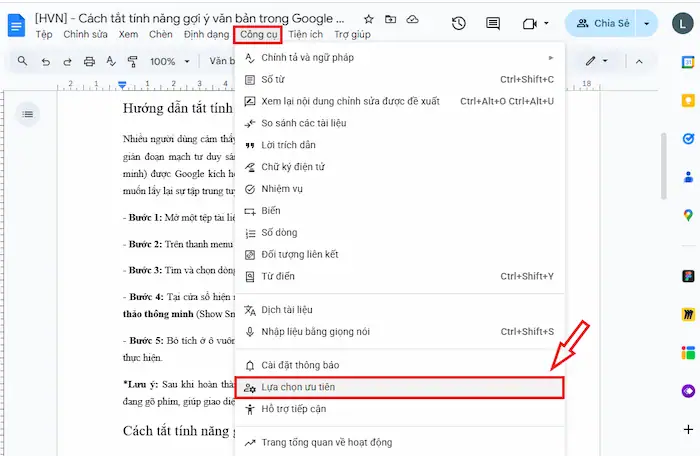
Task: Open version history clock icon
Action: [458, 23]
